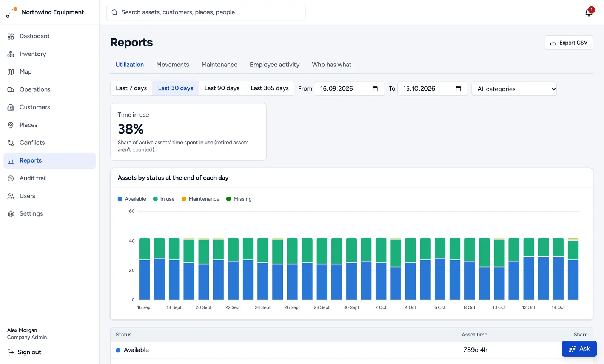Click the Sign out arrow icon
Screen dimensions: 604x364
click(x=11, y=352)
